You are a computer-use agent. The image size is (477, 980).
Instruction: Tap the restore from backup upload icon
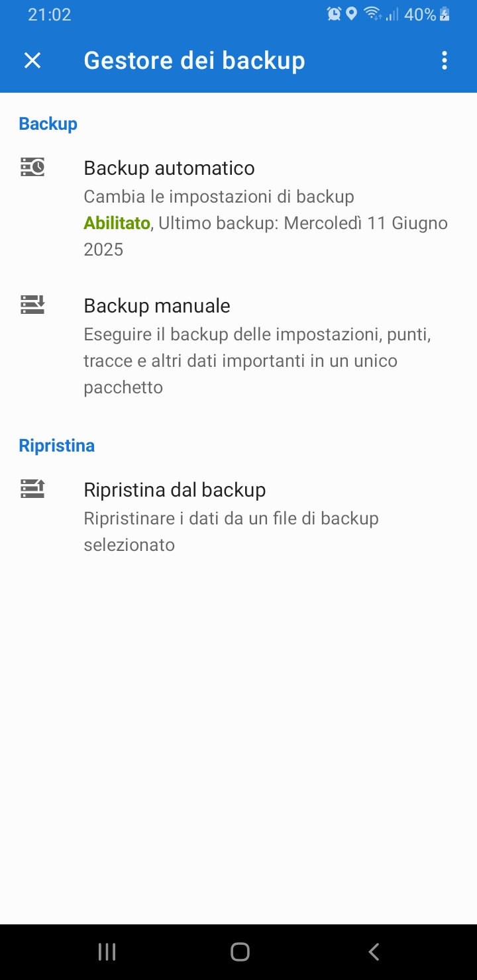point(32,489)
